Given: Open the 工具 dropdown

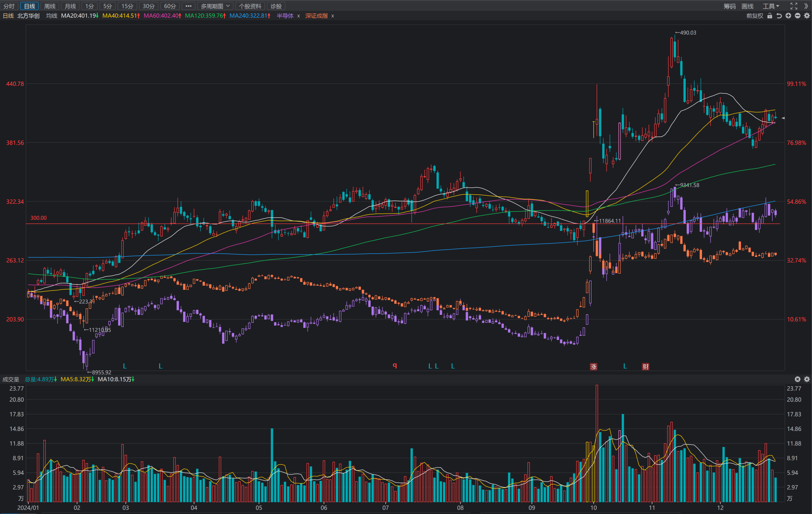Looking at the screenshot, I should point(771,6).
